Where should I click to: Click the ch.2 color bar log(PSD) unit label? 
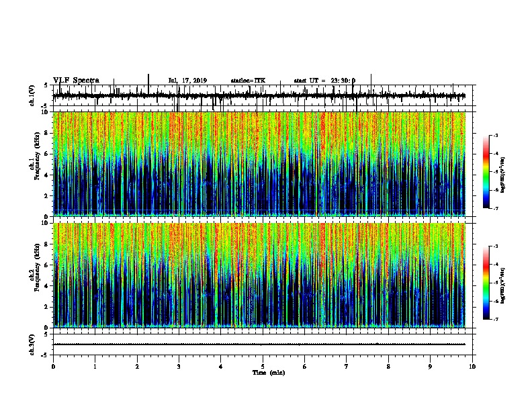tap(503, 286)
